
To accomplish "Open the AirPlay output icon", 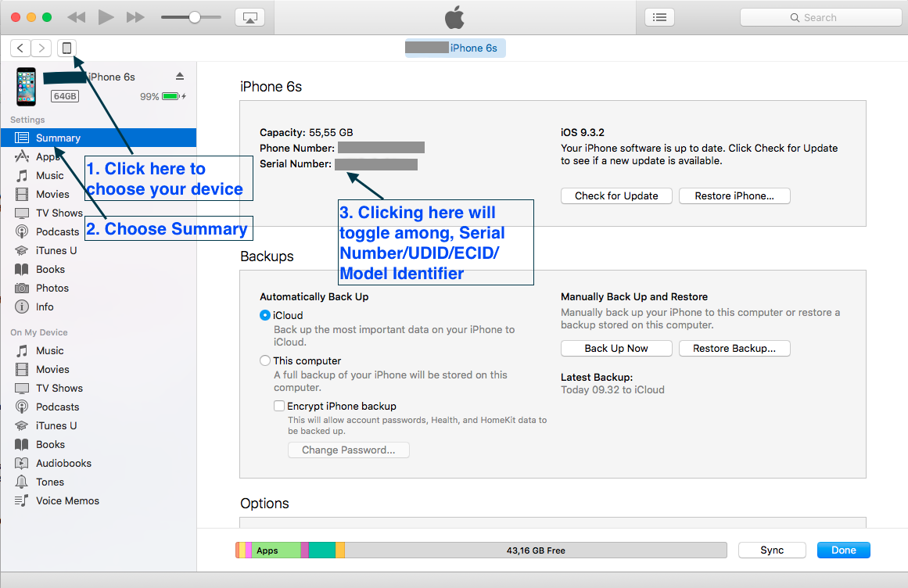I will pos(250,17).
